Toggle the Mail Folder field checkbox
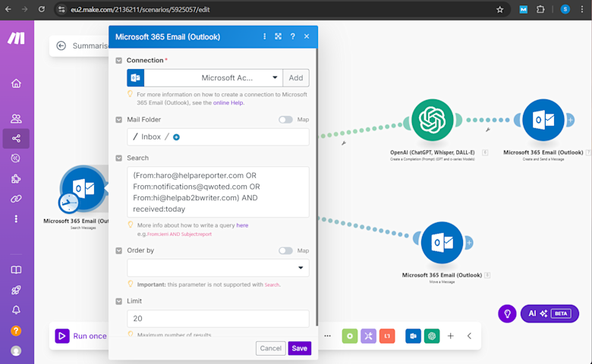The image size is (592, 364). pyautogui.click(x=119, y=120)
